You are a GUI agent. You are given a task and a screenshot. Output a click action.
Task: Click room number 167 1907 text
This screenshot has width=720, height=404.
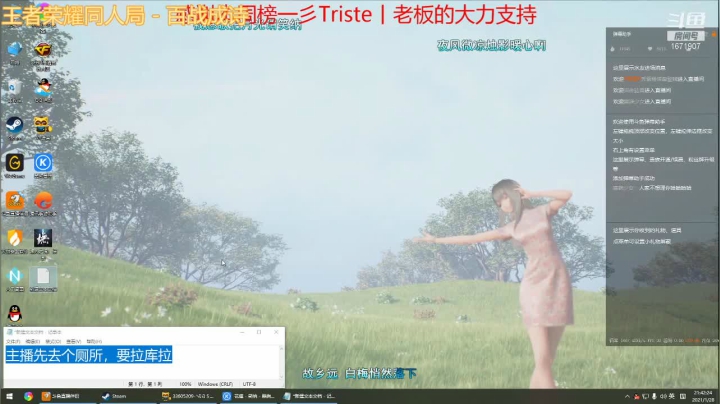pyautogui.click(x=685, y=46)
